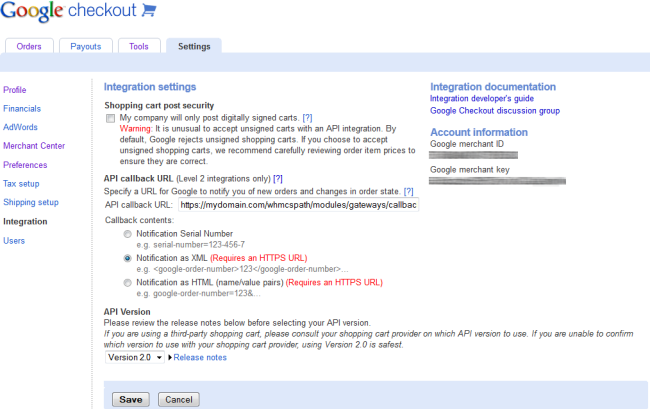Select Notification as XML option
The width and height of the screenshot is (650, 409).
pyautogui.click(x=128, y=258)
